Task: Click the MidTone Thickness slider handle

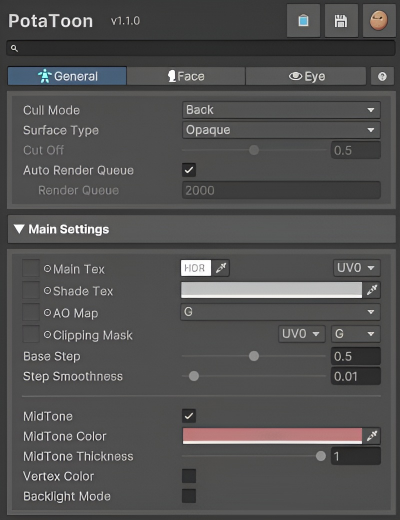Action: pyautogui.click(x=321, y=456)
